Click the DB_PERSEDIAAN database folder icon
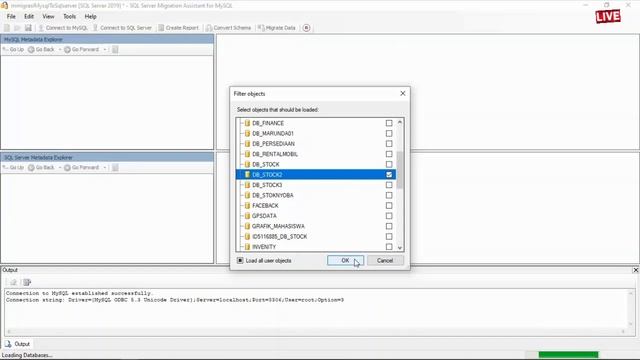This screenshot has width=640, height=360. pyautogui.click(x=247, y=144)
